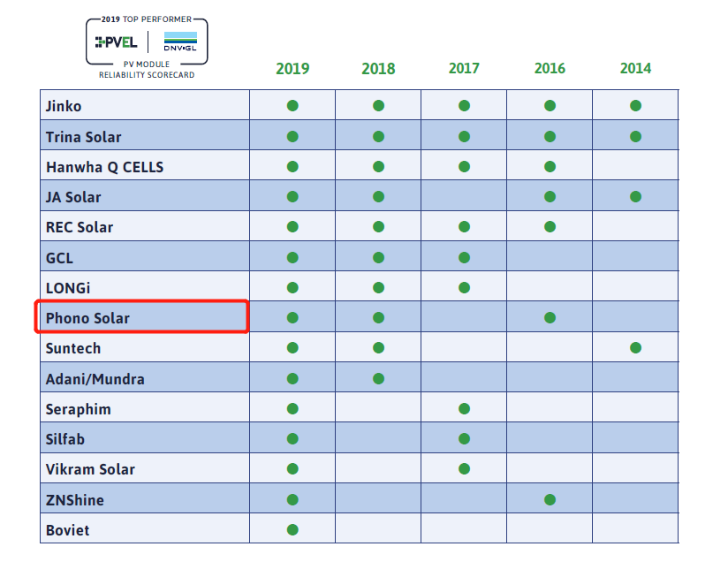Click ZNShine's 2016 green dot
This screenshot has width=728, height=577.
click(x=550, y=500)
